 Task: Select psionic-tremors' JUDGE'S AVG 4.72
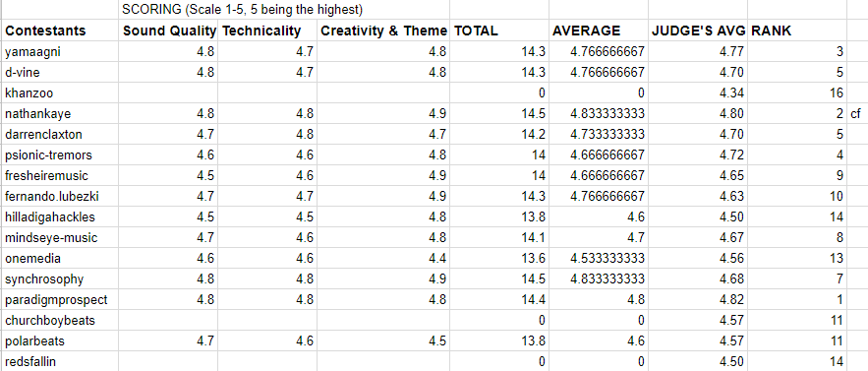click(698, 155)
